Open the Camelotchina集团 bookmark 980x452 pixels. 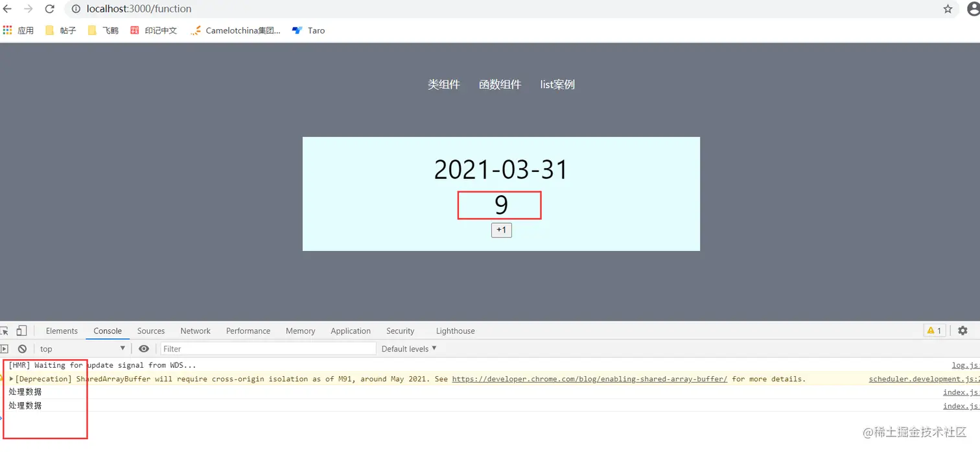pos(235,30)
